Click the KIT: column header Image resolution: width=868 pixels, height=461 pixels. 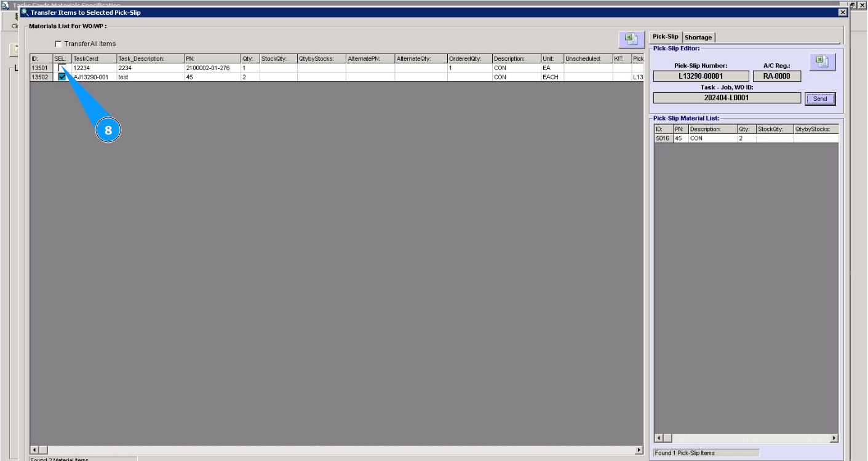coord(621,59)
